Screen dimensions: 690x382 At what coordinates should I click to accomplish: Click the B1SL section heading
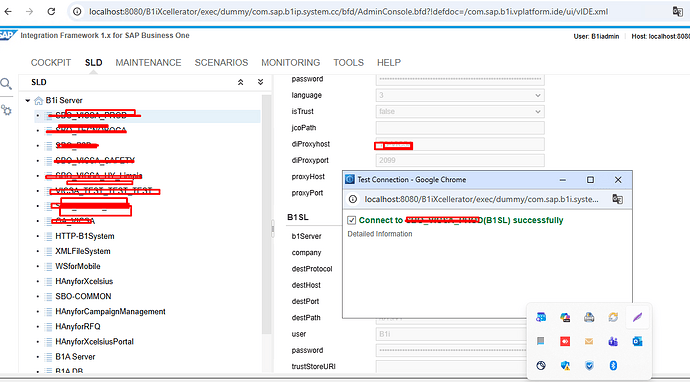[298, 217]
